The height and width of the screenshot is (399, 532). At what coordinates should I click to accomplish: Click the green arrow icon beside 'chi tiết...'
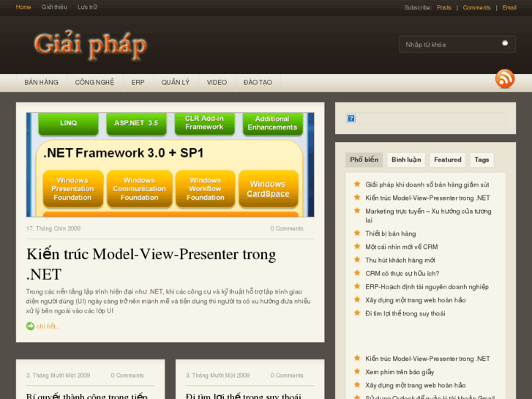[30, 326]
